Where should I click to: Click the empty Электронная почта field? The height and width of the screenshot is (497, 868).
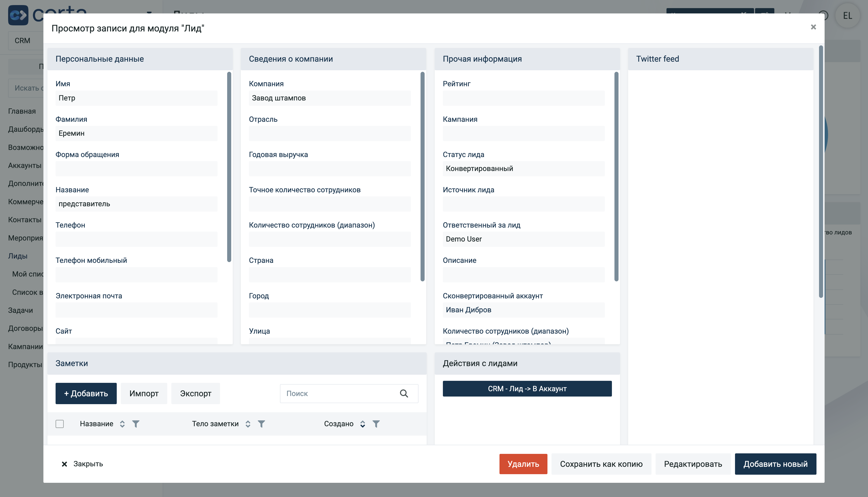click(x=136, y=310)
